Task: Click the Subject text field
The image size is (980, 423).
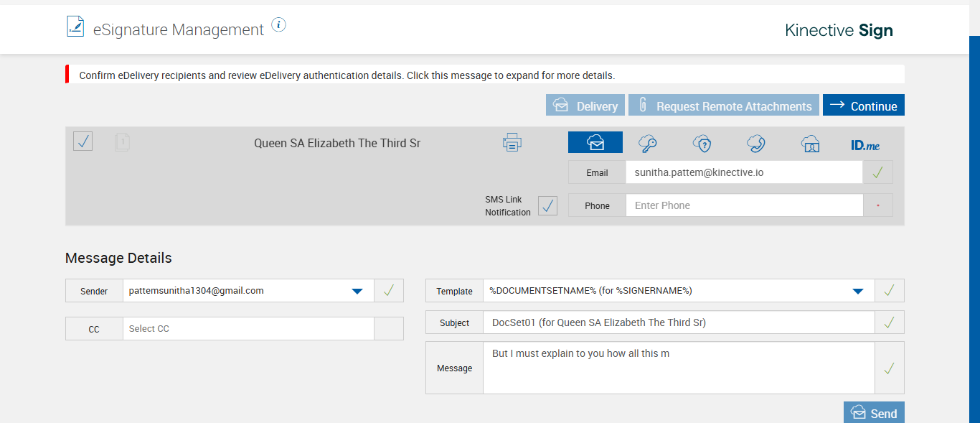Action: pyautogui.click(x=679, y=322)
